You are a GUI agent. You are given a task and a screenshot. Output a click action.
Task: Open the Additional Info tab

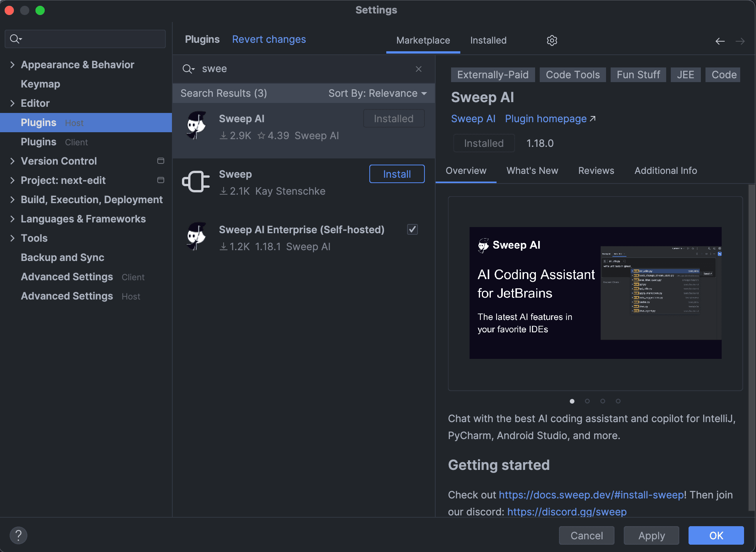[665, 171]
